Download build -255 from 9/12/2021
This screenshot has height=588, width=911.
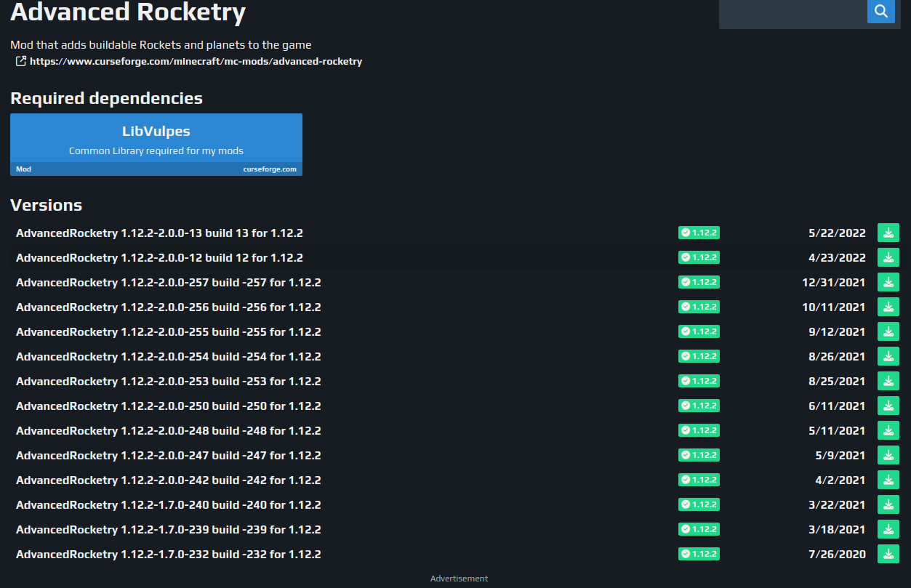(x=888, y=331)
